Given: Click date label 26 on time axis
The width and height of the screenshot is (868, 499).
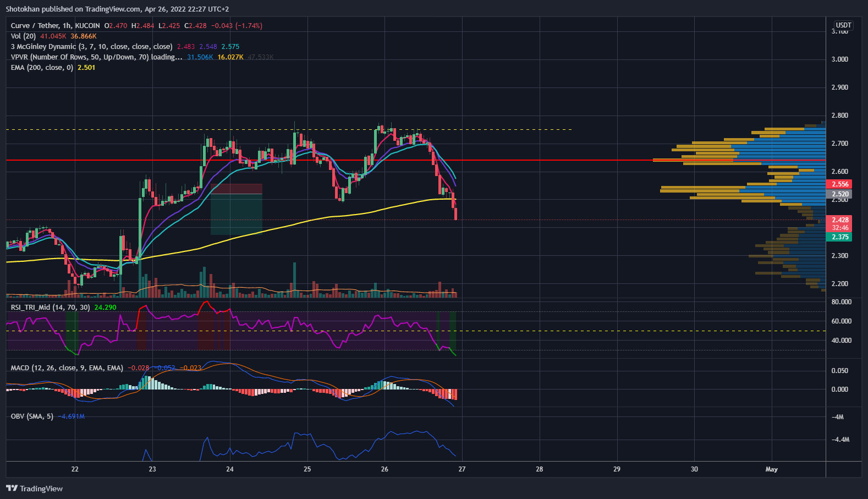Looking at the screenshot, I should (x=384, y=469).
